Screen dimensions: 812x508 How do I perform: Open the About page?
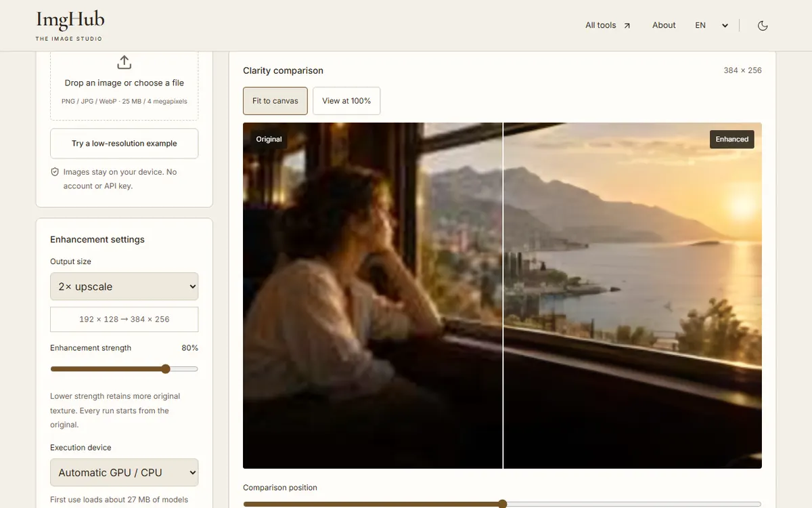pyautogui.click(x=664, y=25)
